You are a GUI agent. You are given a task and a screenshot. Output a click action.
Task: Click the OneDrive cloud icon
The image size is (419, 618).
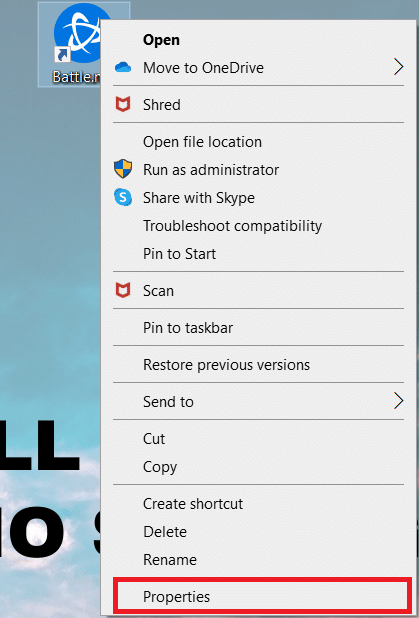(x=123, y=68)
